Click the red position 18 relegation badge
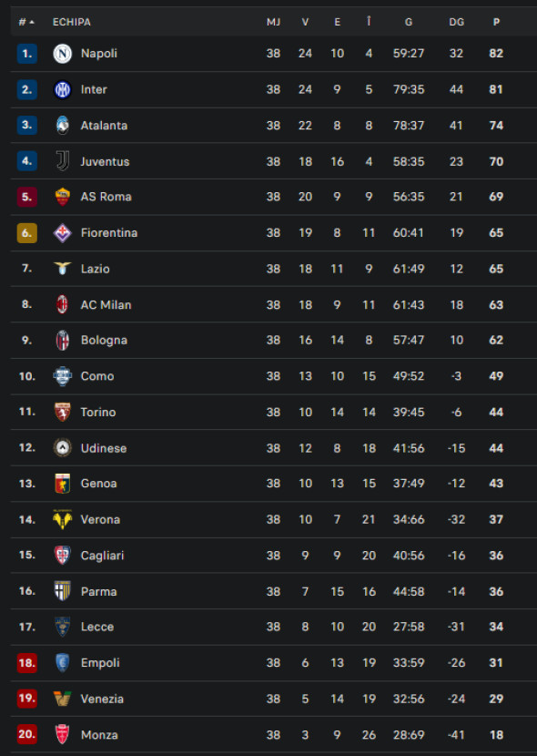Screen dimensions: 537x756 pyautogui.click(x=27, y=663)
